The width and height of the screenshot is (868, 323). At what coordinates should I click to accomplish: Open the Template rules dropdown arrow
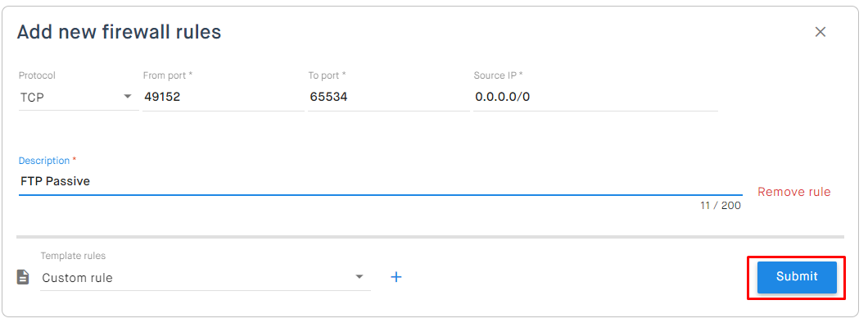click(359, 276)
